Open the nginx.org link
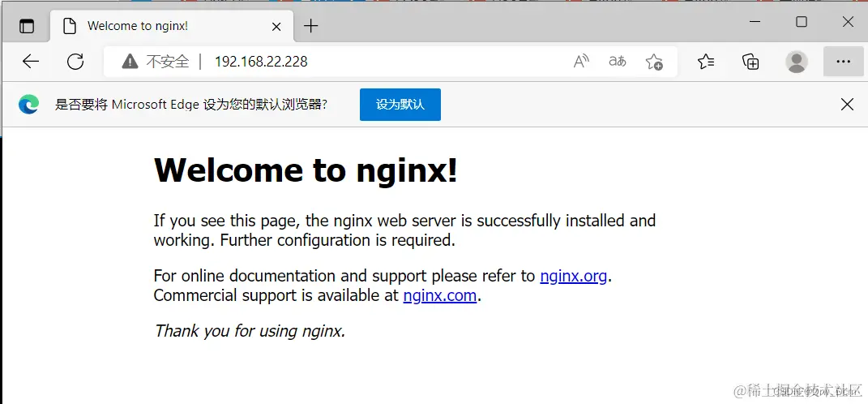Viewport: 868px width, 404px height. (574, 276)
